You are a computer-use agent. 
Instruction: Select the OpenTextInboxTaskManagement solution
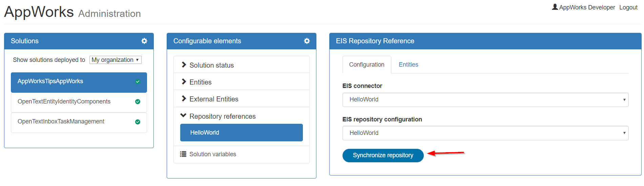click(61, 122)
